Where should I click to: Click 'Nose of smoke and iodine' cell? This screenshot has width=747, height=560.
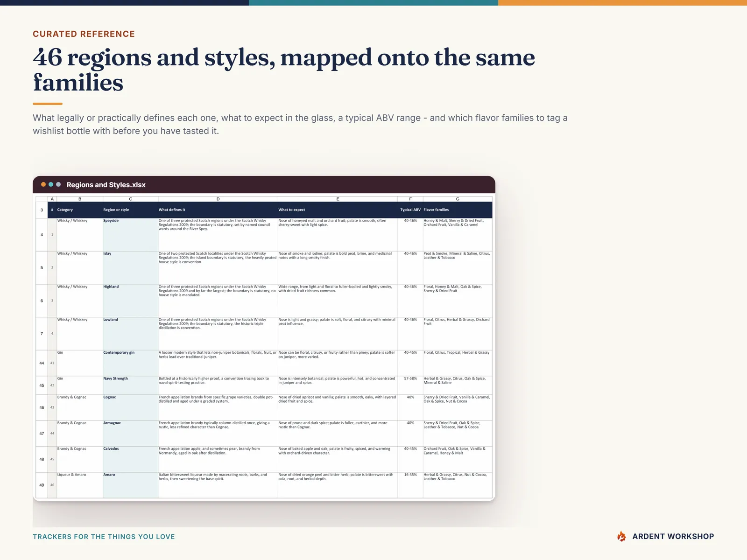coord(338,268)
